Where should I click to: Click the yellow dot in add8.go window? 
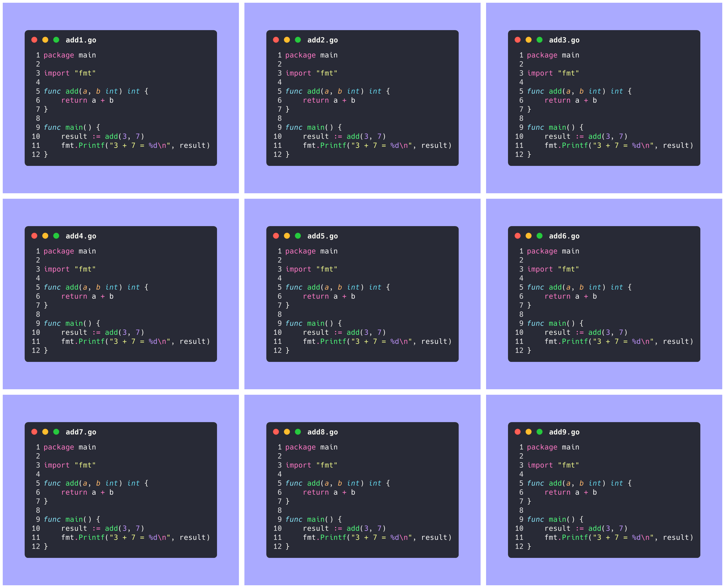(x=287, y=431)
